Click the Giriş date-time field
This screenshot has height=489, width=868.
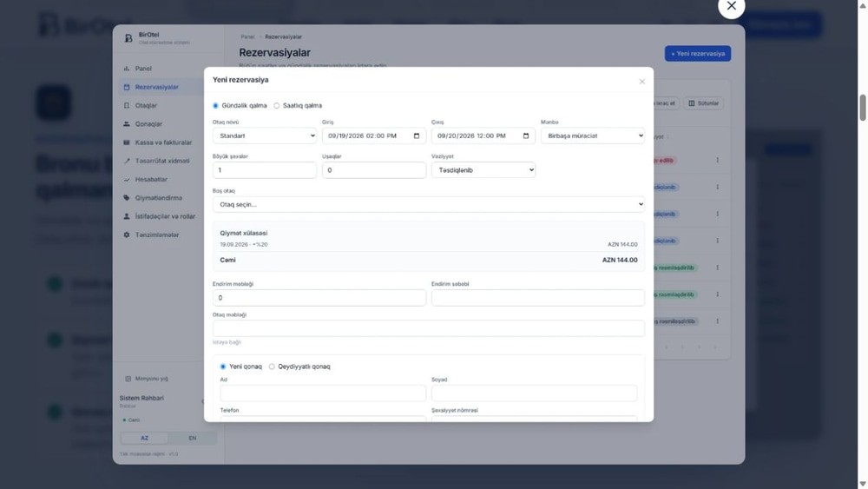tap(373, 135)
